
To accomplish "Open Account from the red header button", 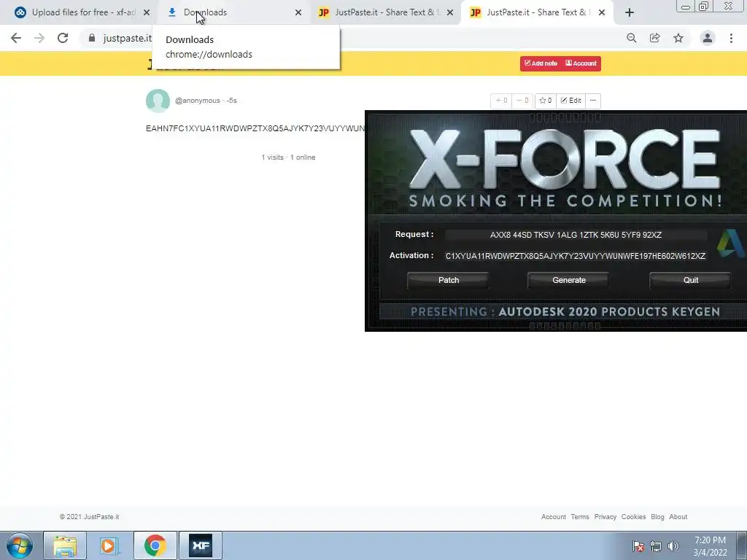I will (x=581, y=63).
